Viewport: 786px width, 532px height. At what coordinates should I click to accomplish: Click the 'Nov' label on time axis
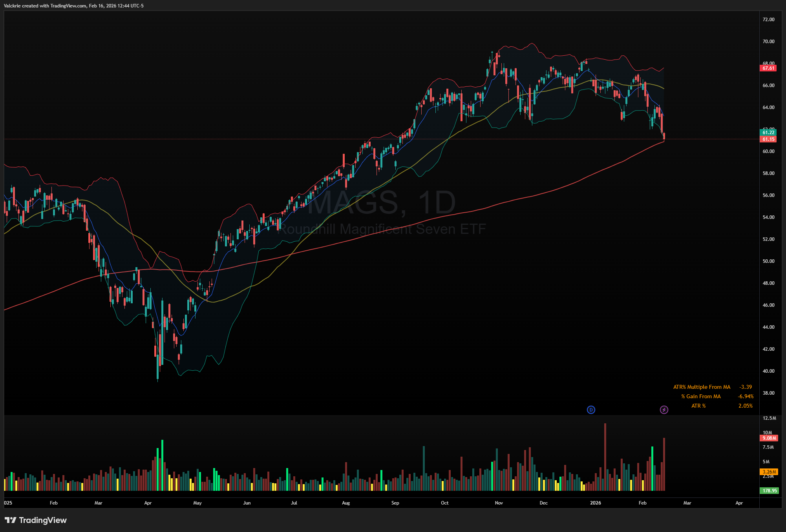499,503
